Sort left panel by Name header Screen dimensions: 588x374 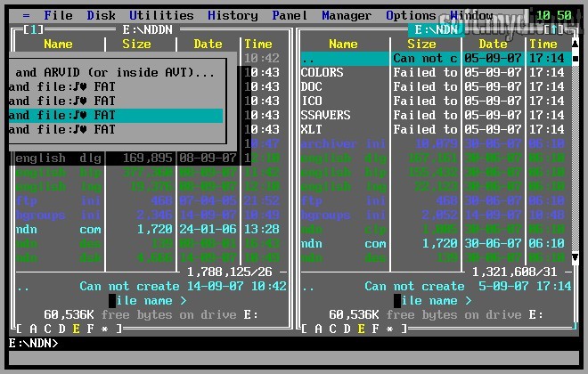[58, 44]
